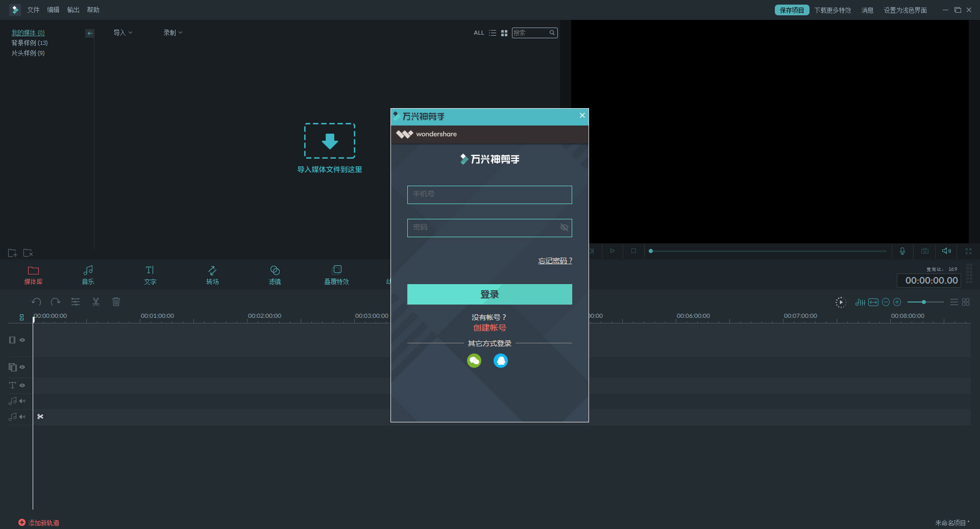
Task: Select 我的媒体 (0) in sidebar
Action: click(28, 33)
